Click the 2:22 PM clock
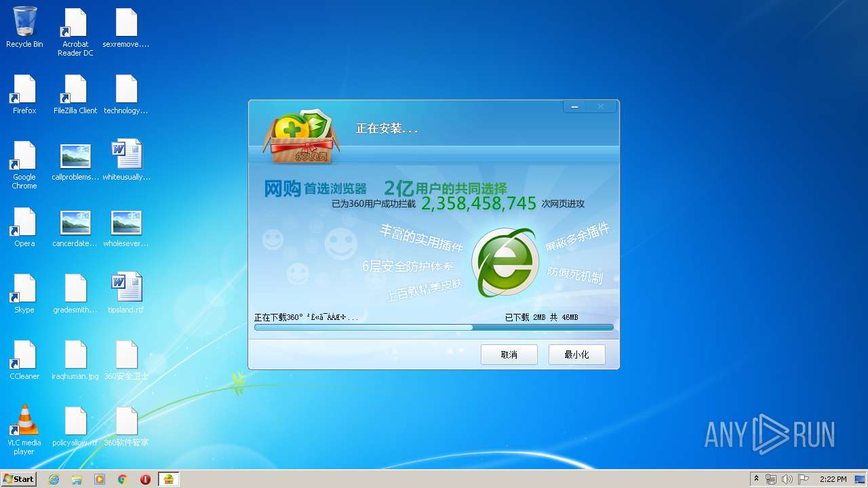 coord(833,479)
